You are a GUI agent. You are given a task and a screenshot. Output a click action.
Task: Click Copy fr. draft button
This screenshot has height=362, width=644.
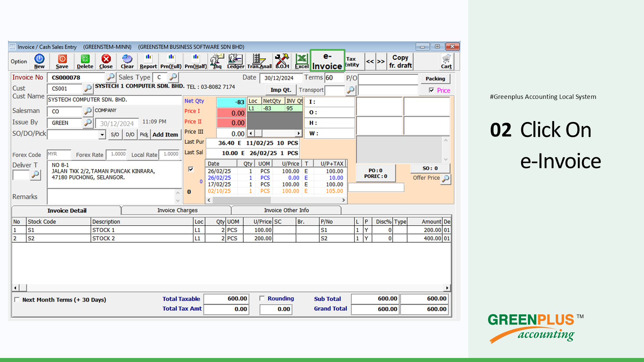point(400,61)
